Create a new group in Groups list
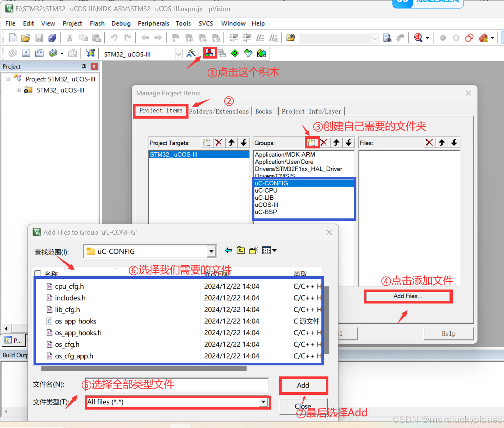 point(311,143)
